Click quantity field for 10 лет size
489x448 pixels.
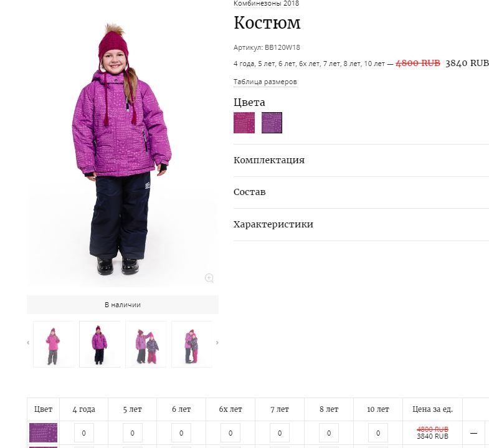point(378,433)
